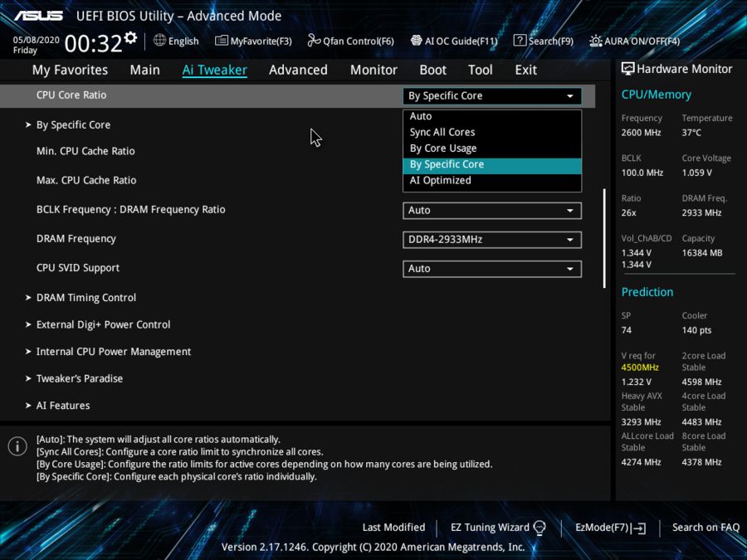The image size is (747, 560).
Task: Open BCLK Frequency : DRAM Frequency Ratio dropdown
Action: tap(491, 211)
